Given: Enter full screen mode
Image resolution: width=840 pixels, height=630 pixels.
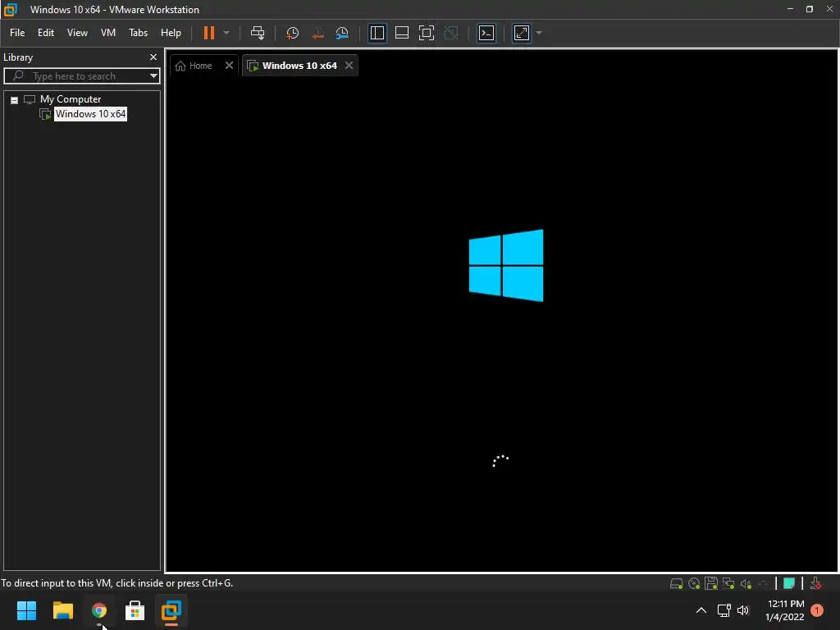Looking at the screenshot, I should [427, 33].
